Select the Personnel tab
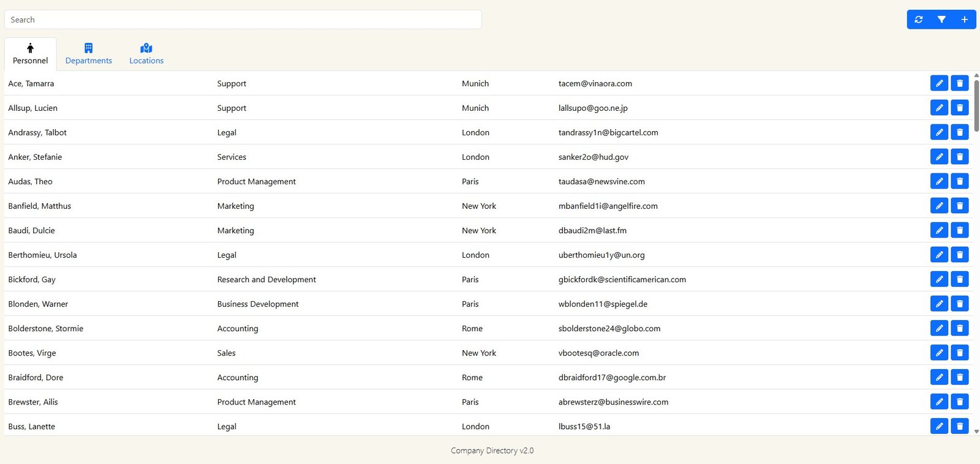Viewport: 980px width, 464px height. (x=30, y=54)
